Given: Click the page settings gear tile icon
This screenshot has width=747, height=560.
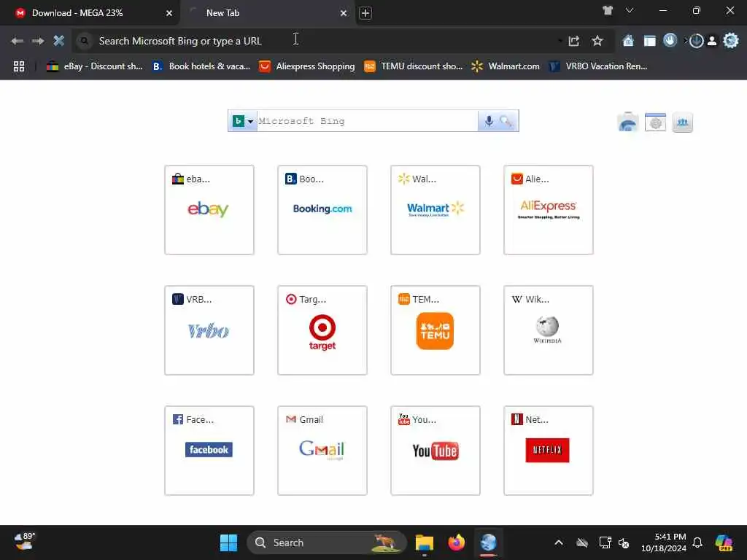Looking at the screenshot, I should pos(656,122).
